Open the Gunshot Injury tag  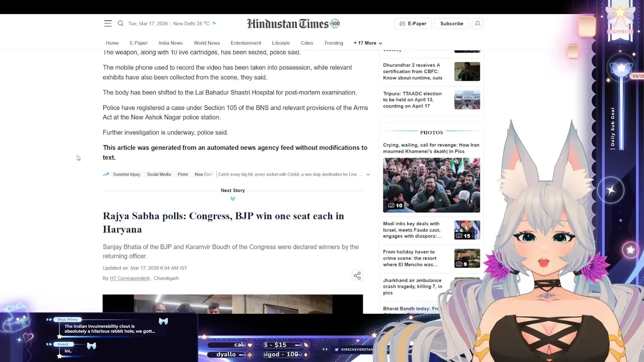pos(127,174)
